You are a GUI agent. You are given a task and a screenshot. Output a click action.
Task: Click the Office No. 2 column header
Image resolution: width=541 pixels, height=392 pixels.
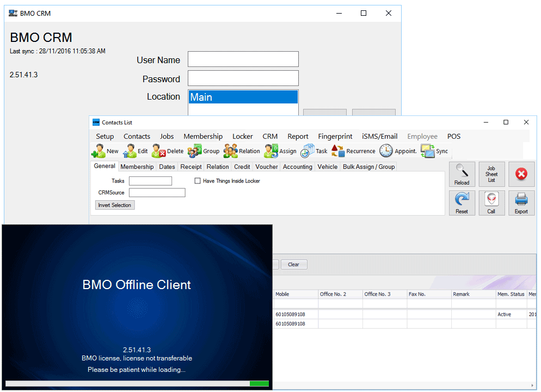(x=340, y=294)
